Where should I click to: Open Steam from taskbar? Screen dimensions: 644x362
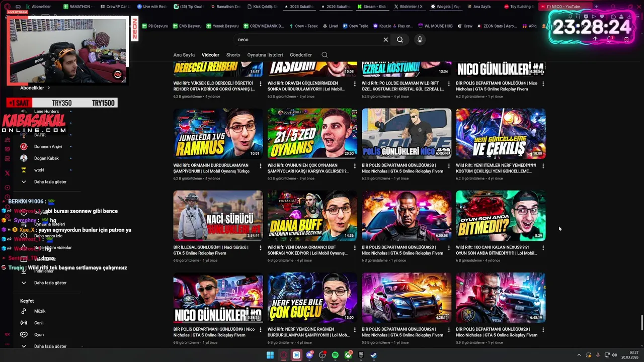pyautogui.click(x=374, y=355)
